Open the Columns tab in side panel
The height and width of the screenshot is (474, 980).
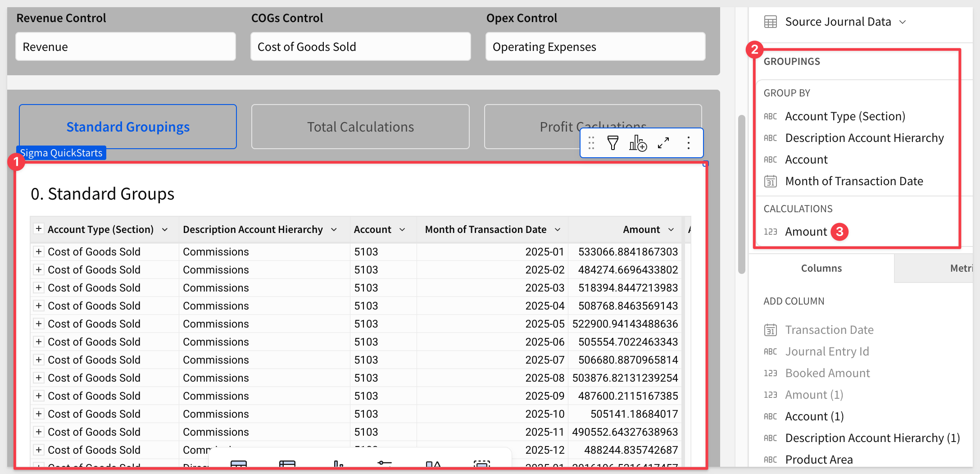[x=821, y=268]
